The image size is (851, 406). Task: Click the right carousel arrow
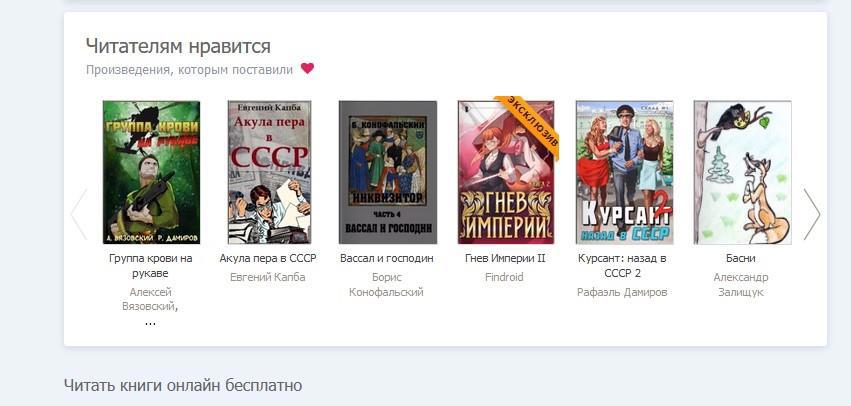[811, 214]
